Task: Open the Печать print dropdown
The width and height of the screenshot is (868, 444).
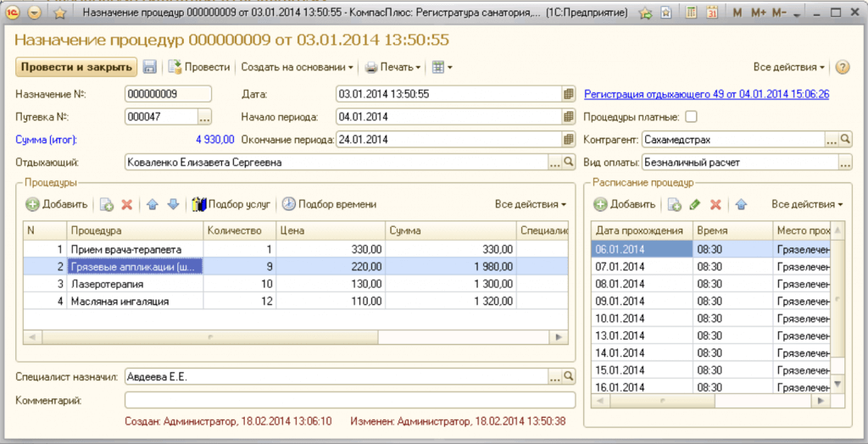Action: 392,67
